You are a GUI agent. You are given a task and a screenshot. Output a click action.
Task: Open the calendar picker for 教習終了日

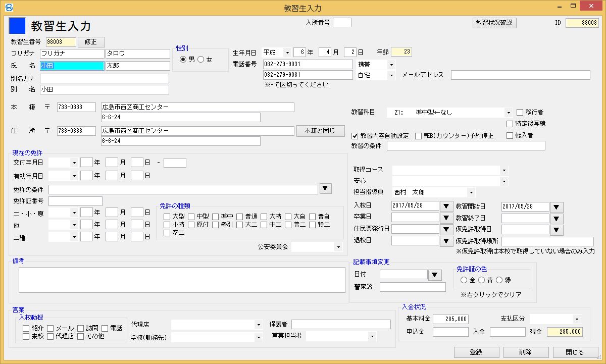tap(557, 218)
